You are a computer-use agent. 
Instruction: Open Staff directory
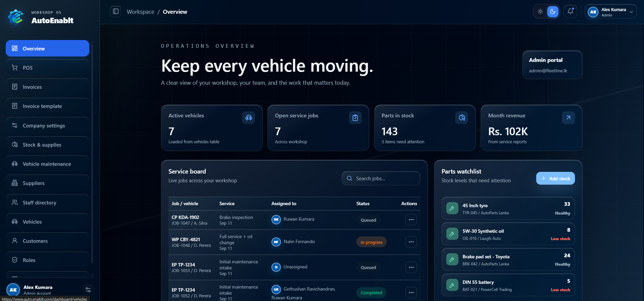click(x=47, y=202)
